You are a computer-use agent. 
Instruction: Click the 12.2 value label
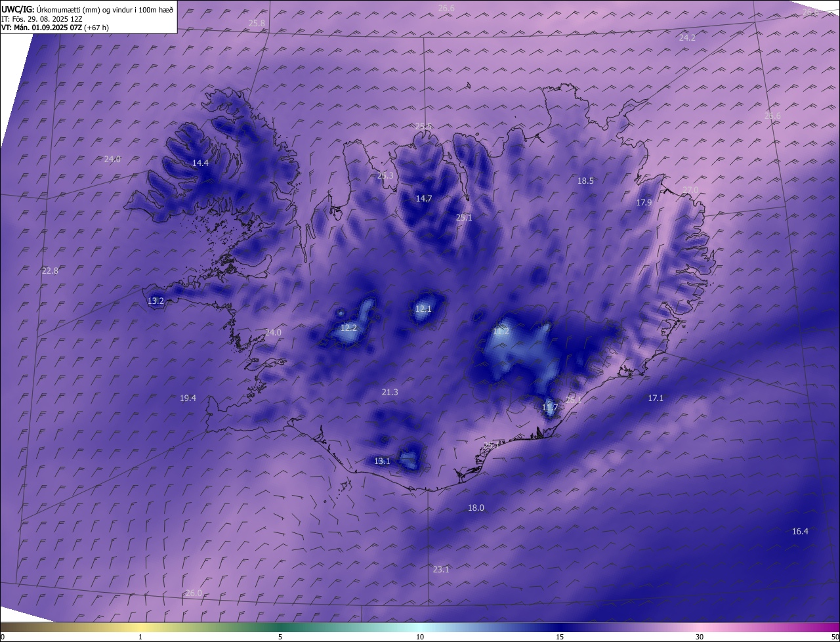click(x=348, y=328)
